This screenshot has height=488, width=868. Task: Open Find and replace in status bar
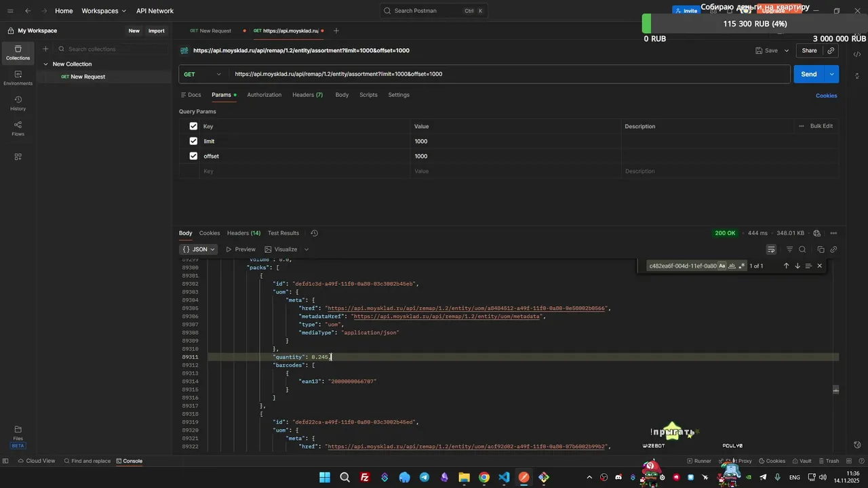pos(87,461)
